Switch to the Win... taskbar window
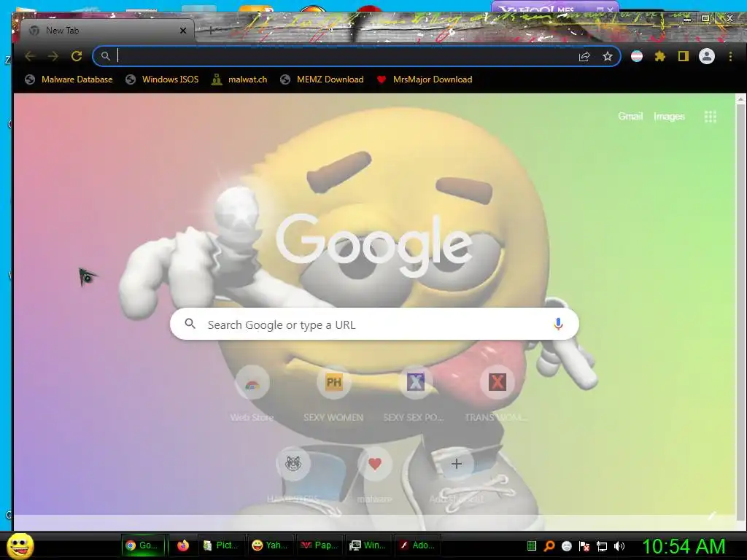747x560 pixels. click(368, 545)
